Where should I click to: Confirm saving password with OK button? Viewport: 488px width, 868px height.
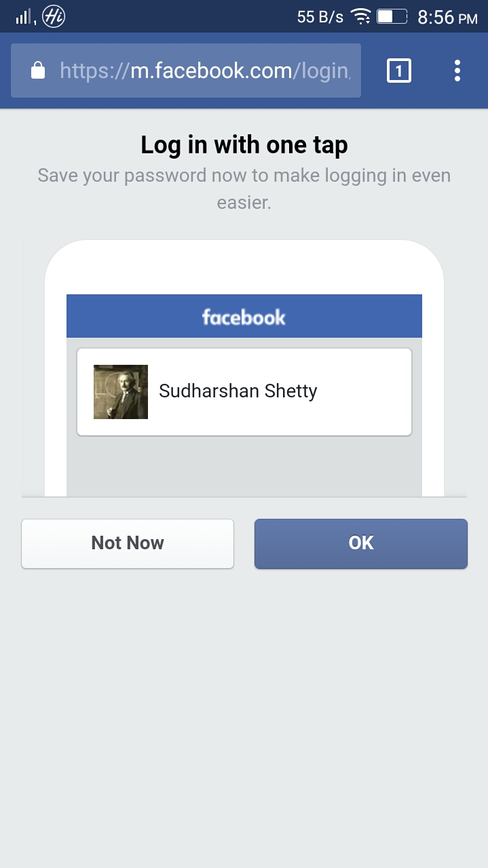(360, 543)
